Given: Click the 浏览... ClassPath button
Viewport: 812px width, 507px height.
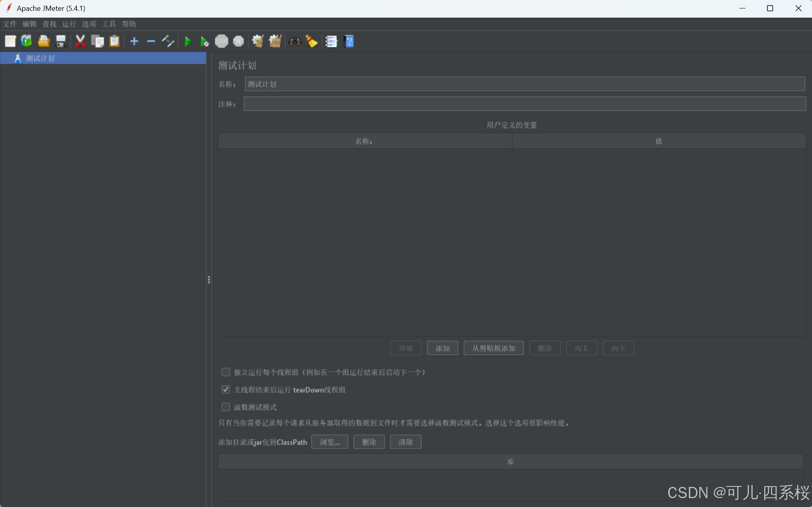Looking at the screenshot, I should point(330,442).
